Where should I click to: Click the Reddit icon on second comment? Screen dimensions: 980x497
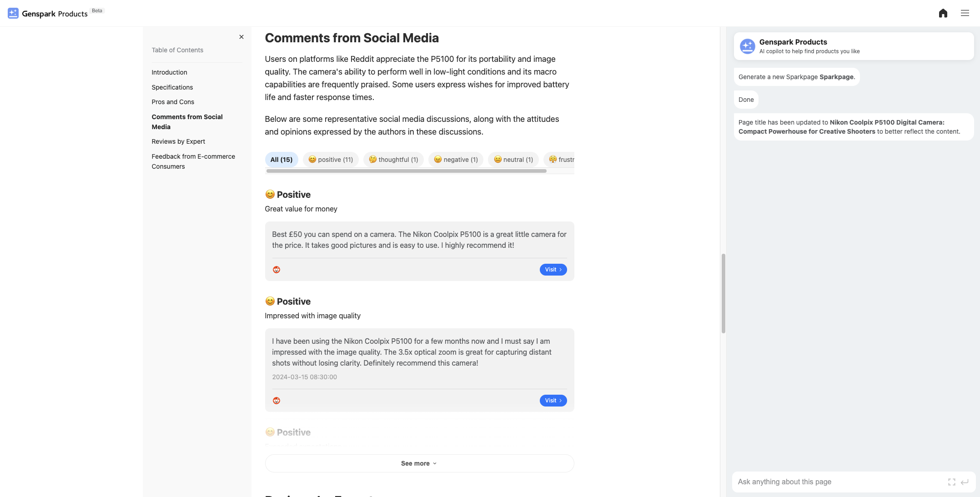click(x=276, y=401)
